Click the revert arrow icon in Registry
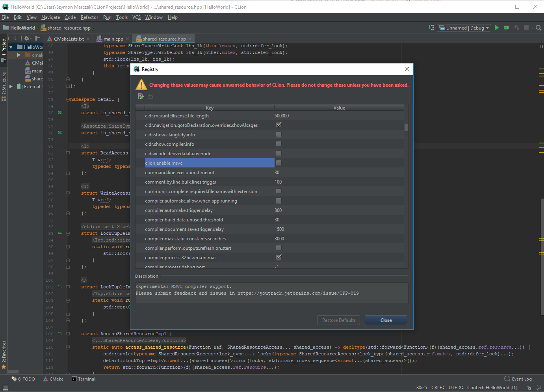The image size is (544, 392). (x=150, y=97)
